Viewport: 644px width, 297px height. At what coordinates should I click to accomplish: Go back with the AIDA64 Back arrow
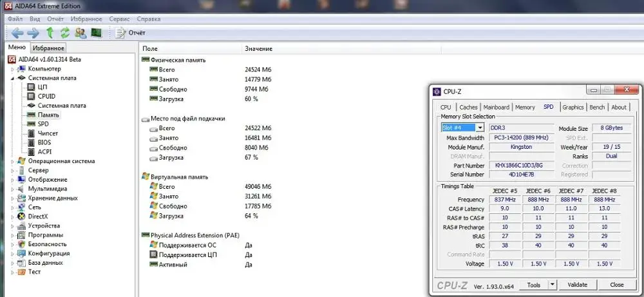pyautogui.click(x=17, y=33)
